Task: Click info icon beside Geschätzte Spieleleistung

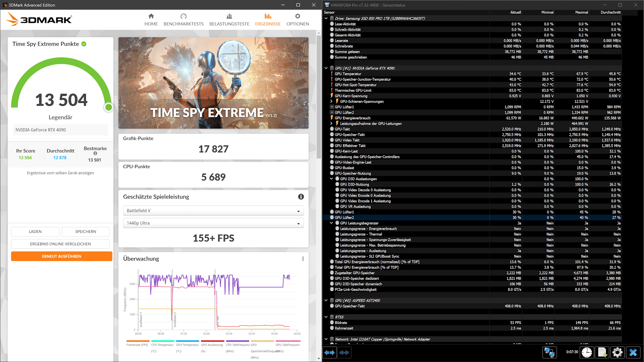Action: [x=301, y=197]
